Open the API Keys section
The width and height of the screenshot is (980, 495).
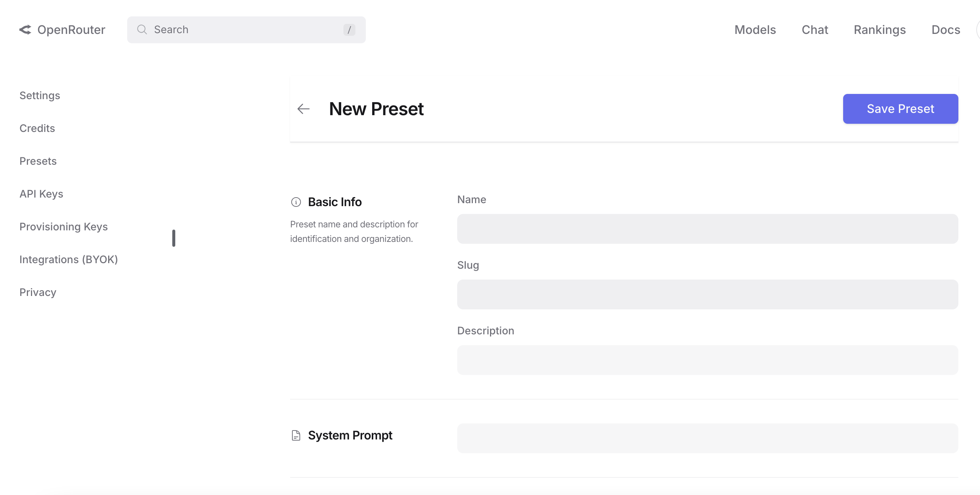pos(41,194)
